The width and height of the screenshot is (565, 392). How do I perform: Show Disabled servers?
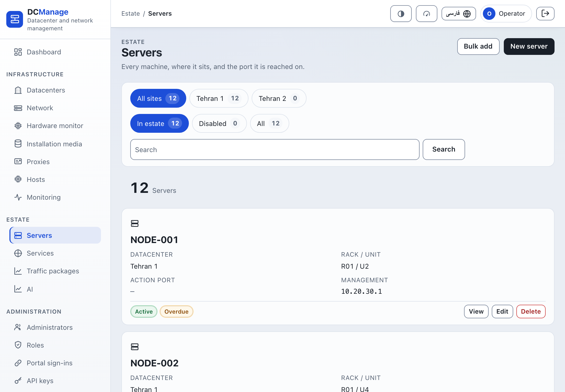click(219, 123)
